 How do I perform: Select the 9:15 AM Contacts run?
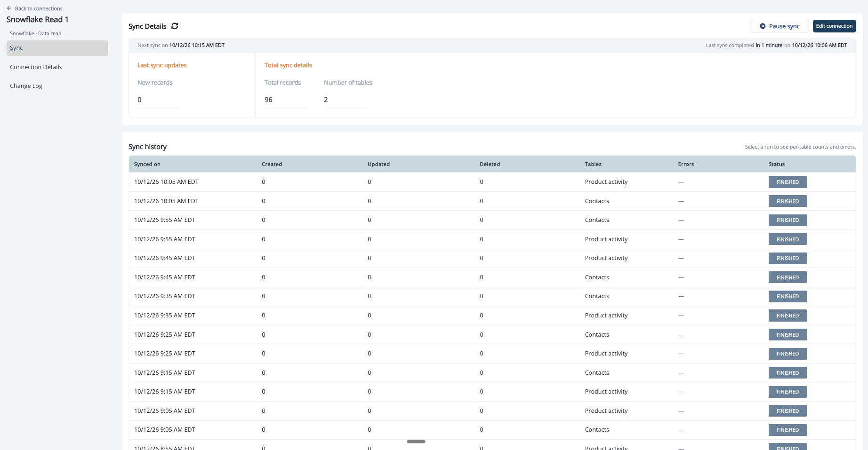[492, 373]
